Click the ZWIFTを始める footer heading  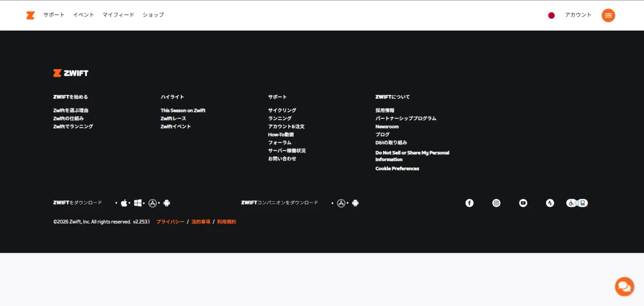coord(71,97)
